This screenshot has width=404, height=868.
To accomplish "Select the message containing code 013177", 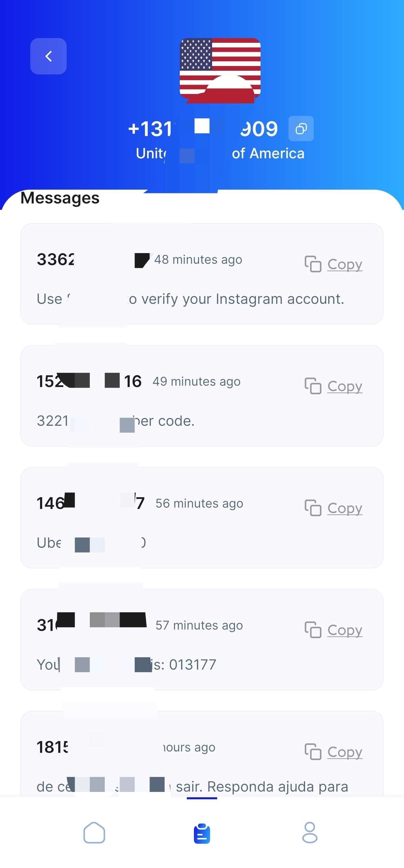I will coord(184,665).
